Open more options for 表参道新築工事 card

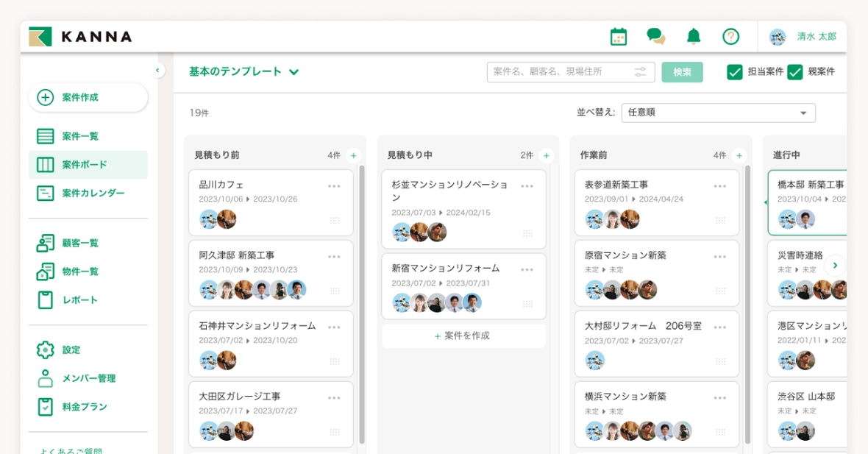pyautogui.click(x=719, y=186)
